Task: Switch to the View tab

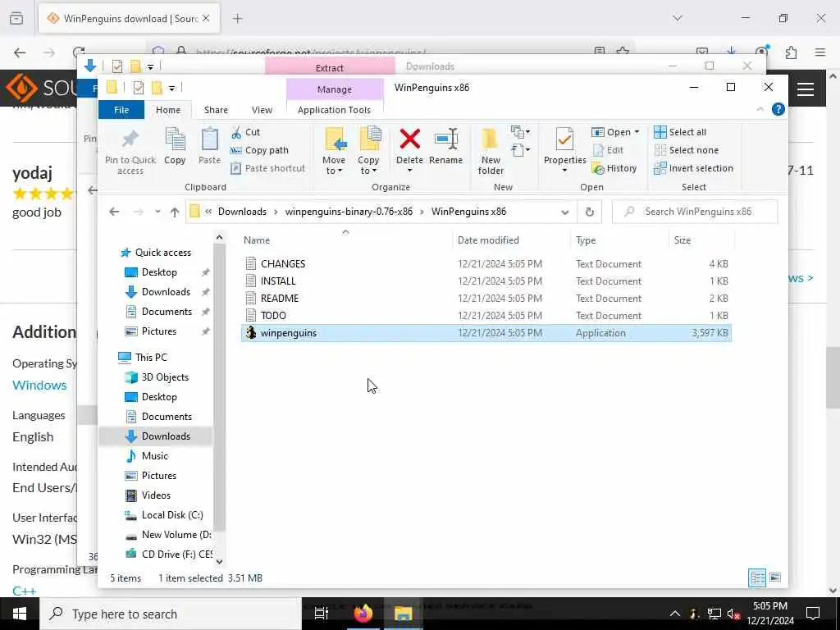Action: [x=262, y=110]
